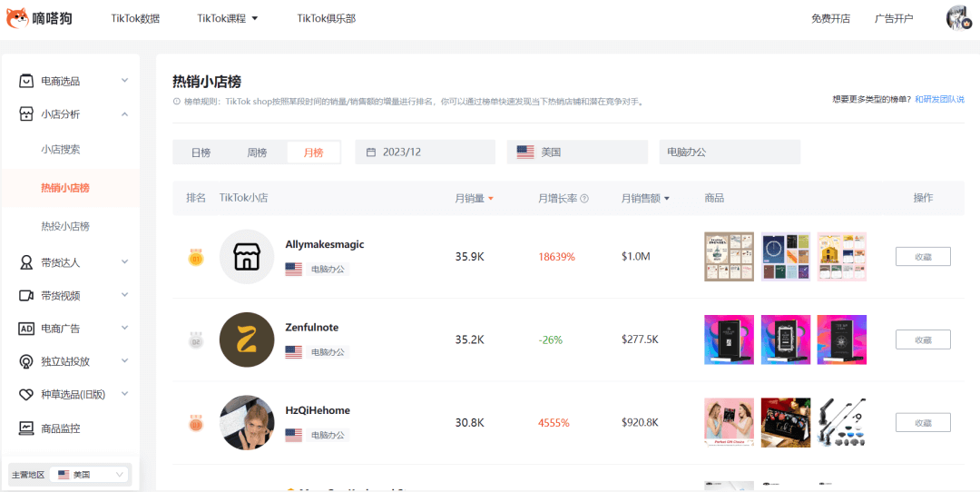Click the 嘀嗒狗 fox logo icon
Viewport: 980px width, 492px height.
17,17
